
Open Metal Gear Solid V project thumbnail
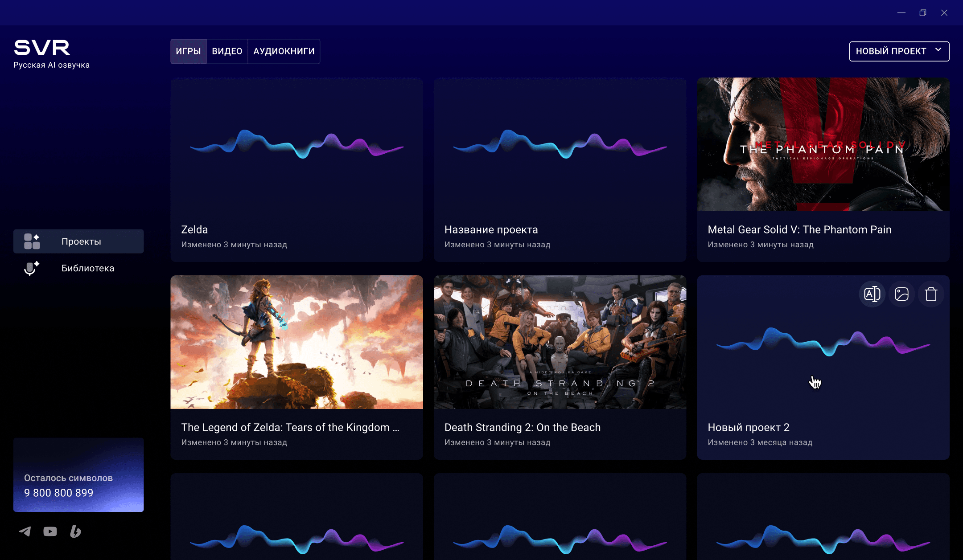[823, 144]
